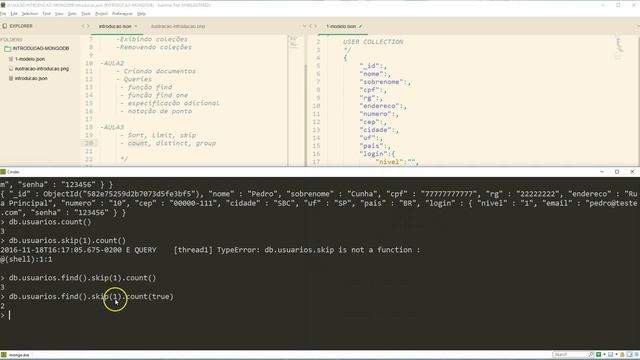Click the Cmder window title icon
The image size is (640, 360).
(x=3, y=172)
